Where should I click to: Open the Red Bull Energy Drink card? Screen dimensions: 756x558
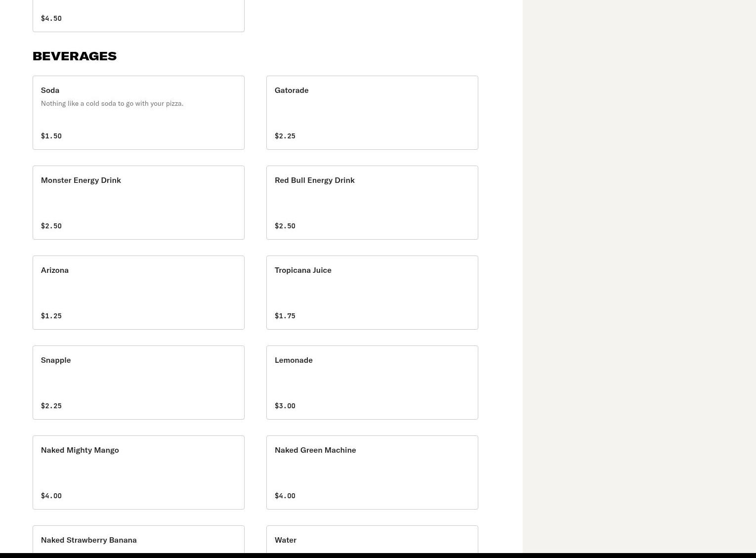pyautogui.click(x=372, y=203)
